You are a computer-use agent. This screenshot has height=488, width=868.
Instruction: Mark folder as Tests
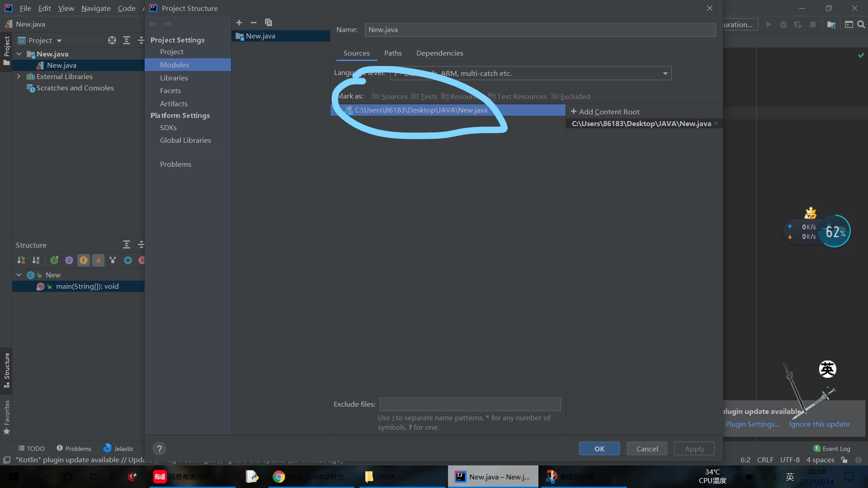[425, 96]
